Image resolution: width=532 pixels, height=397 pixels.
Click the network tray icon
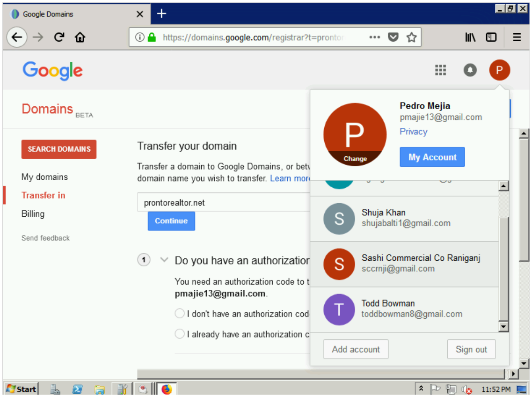click(451, 389)
